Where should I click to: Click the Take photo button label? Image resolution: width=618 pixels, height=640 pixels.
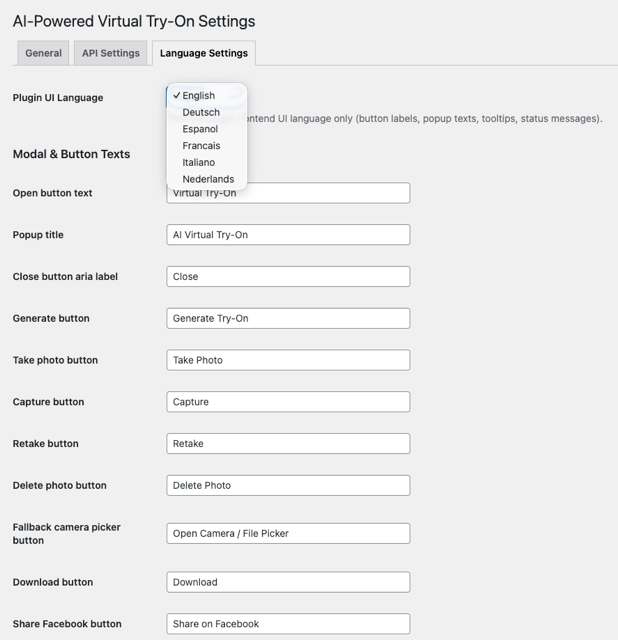click(x=55, y=360)
